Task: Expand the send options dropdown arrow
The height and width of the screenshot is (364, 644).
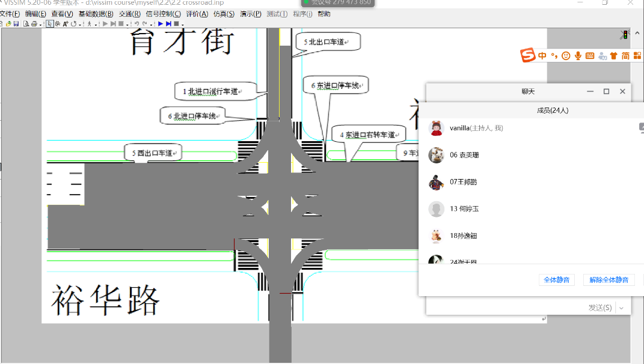Action: coord(621,308)
